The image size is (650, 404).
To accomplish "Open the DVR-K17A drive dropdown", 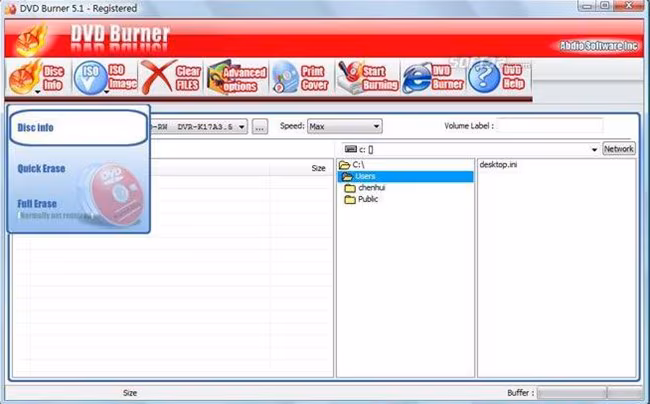I will (242, 127).
